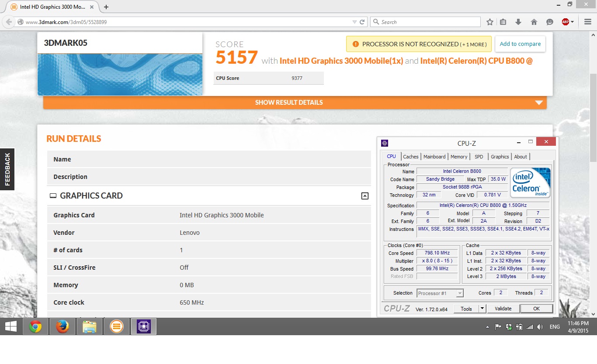
Task: Open URL history dropdown arrow
Action: 354,22
